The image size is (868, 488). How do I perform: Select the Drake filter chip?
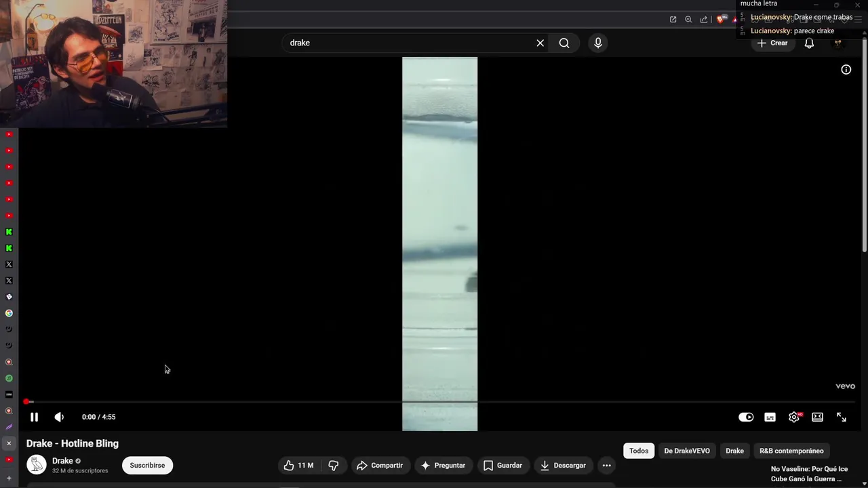coord(734,451)
